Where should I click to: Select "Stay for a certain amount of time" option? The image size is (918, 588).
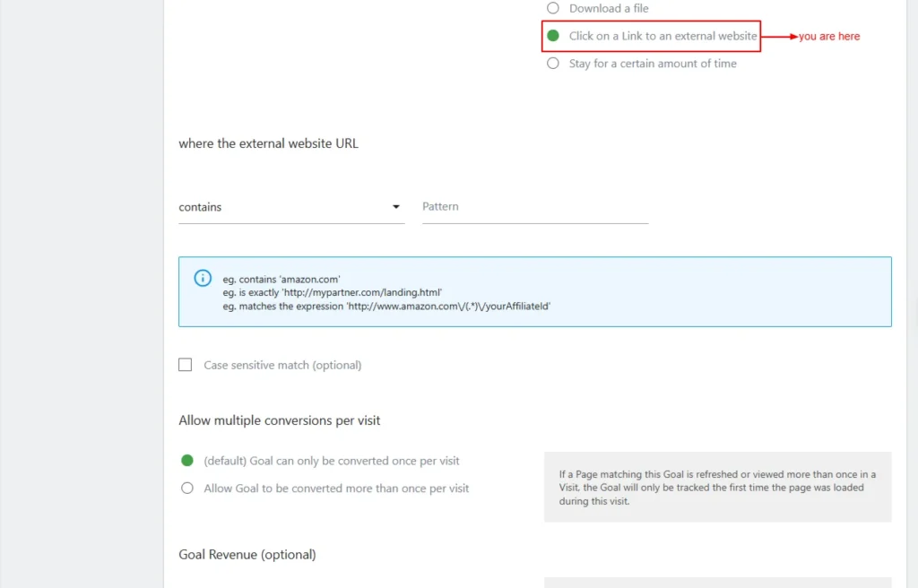pos(553,64)
